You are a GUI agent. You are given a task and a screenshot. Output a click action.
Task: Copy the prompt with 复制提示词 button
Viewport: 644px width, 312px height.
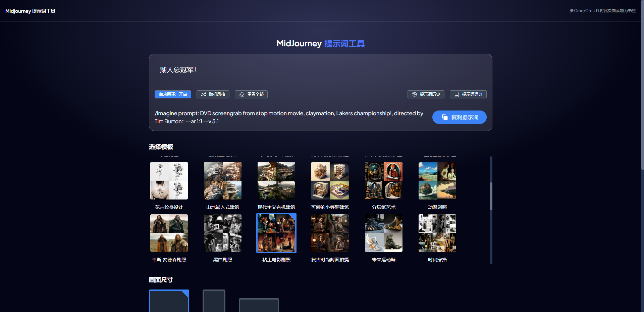coord(459,117)
